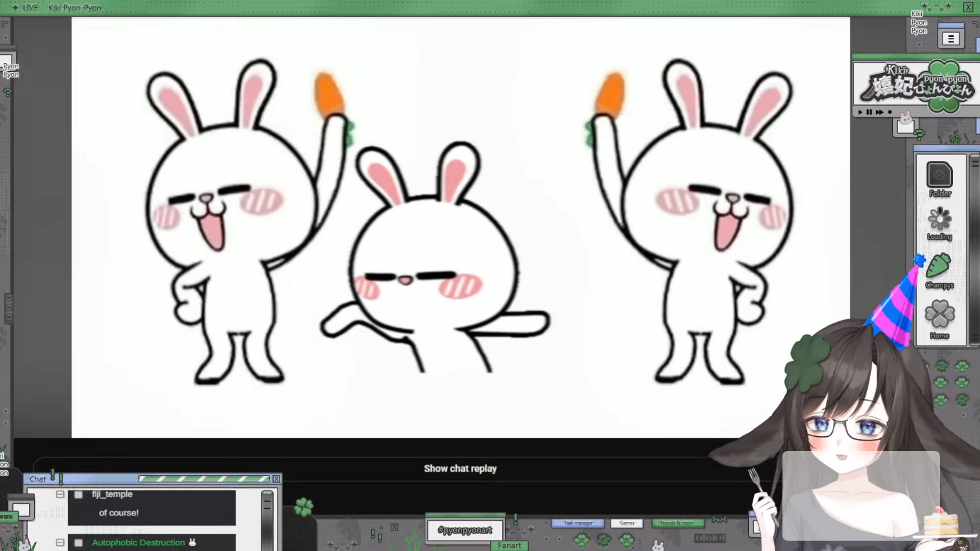Open the Task manager tab
Viewport: 980px width, 551px height.
coord(578,523)
